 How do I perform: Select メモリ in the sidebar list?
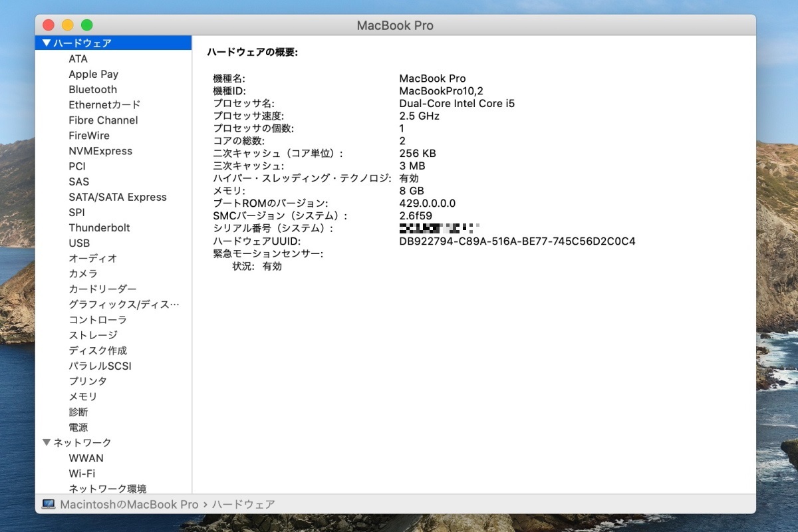(83, 396)
